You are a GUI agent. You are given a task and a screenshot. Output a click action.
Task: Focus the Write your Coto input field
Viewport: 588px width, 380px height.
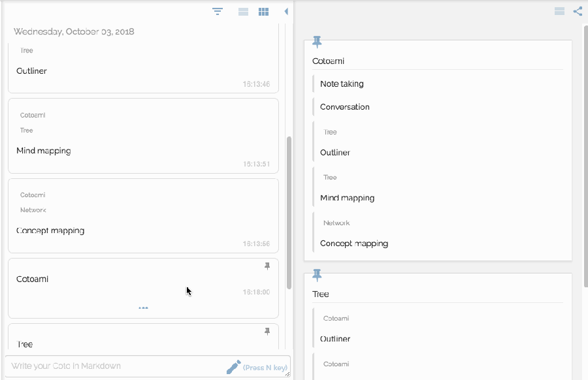[x=111, y=366]
